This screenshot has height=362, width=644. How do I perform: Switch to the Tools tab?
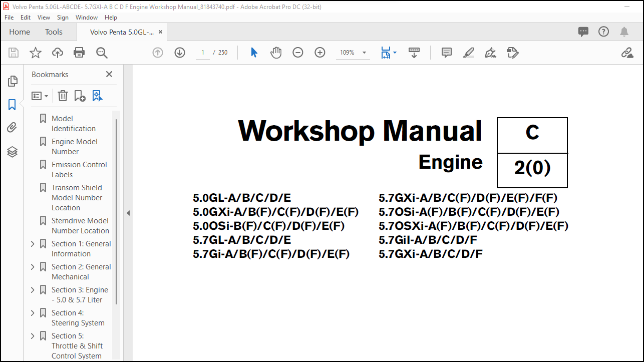[54, 32]
